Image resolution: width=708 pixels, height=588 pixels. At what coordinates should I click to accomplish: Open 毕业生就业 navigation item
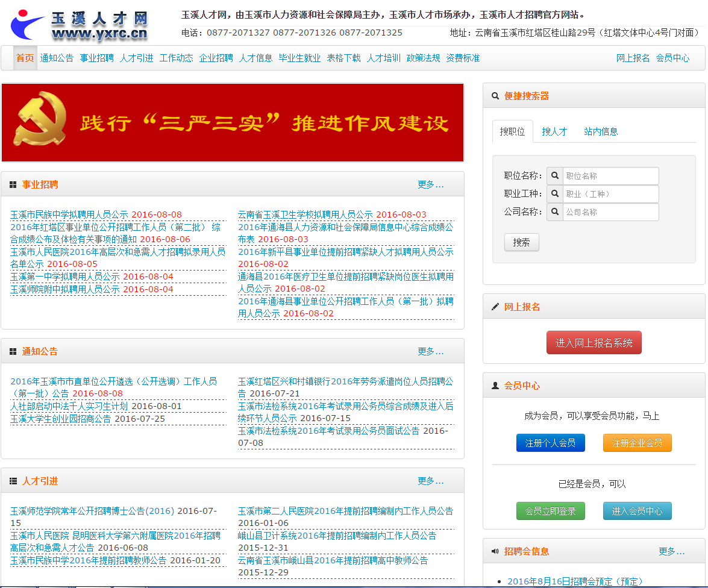(x=299, y=58)
